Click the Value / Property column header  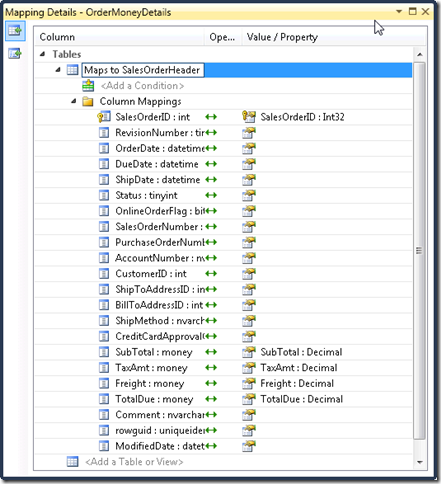click(x=333, y=37)
